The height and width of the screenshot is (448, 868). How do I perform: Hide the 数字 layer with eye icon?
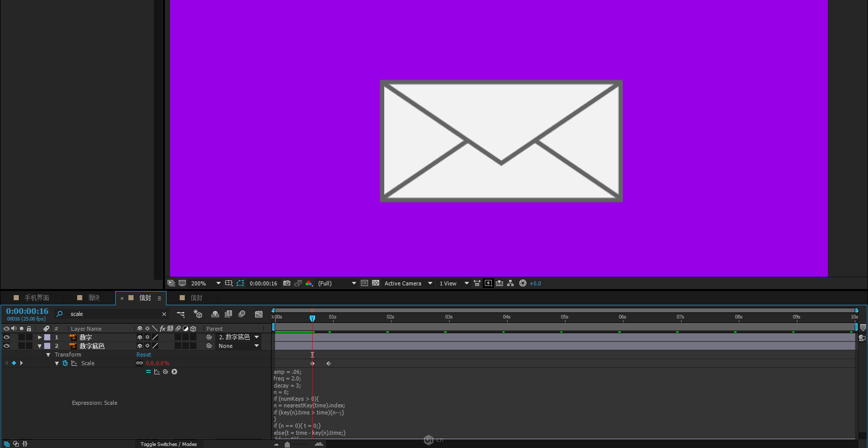click(x=7, y=337)
